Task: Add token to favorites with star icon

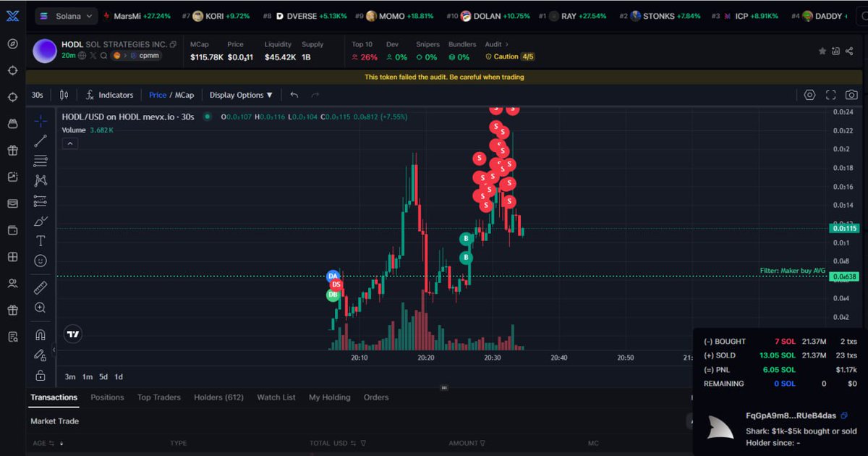Action: (x=822, y=51)
